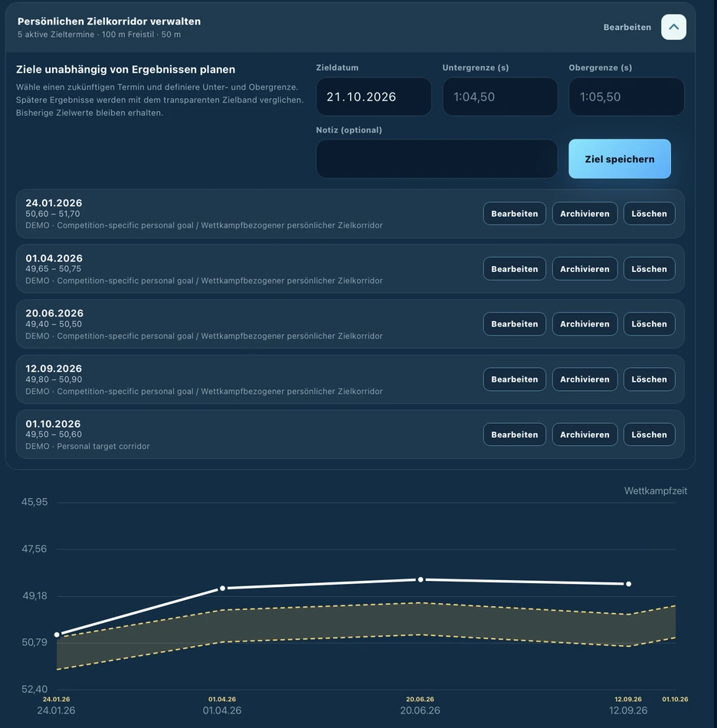Image resolution: width=717 pixels, height=728 pixels.
Task: Click the DEMO · Personal target corridor note
Action: [x=87, y=446]
